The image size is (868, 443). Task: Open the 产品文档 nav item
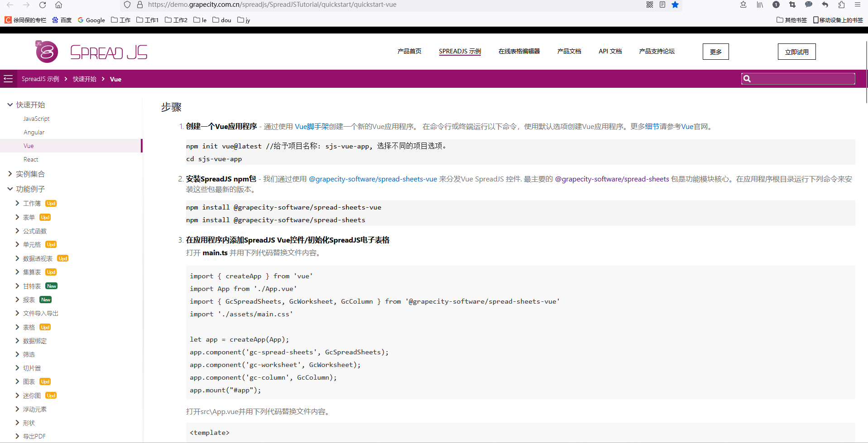click(x=569, y=51)
